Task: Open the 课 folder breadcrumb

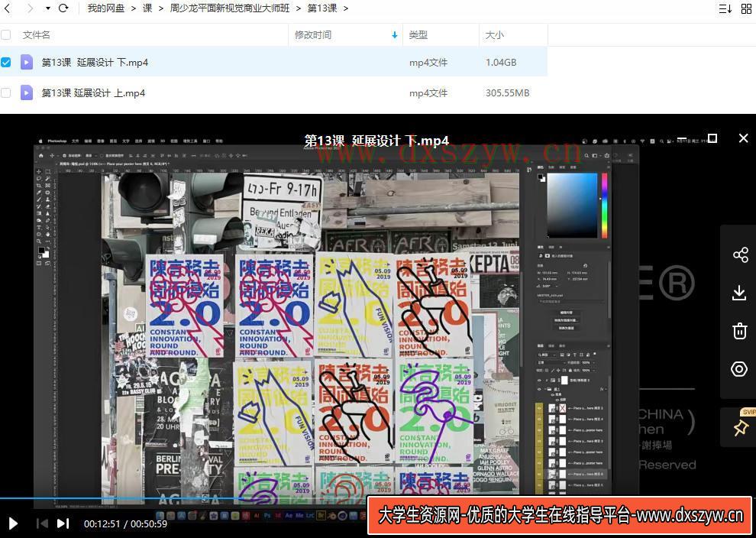Action: pyautogui.click(x=147, y=8)
